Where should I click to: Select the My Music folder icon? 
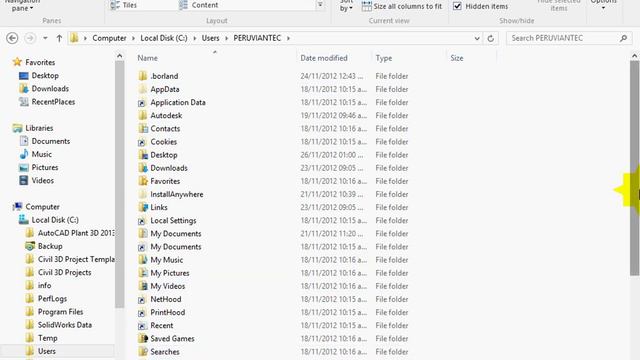[x=142, y=260]
